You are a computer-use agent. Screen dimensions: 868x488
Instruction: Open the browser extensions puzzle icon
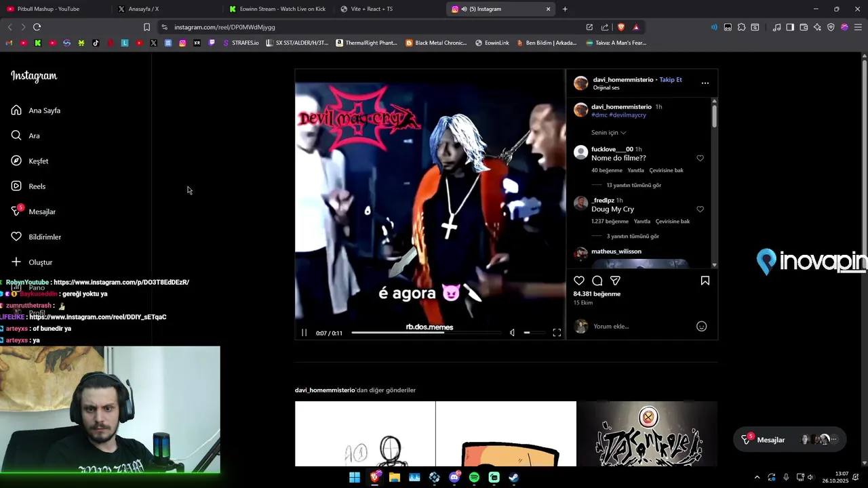[x=741, y=27]
